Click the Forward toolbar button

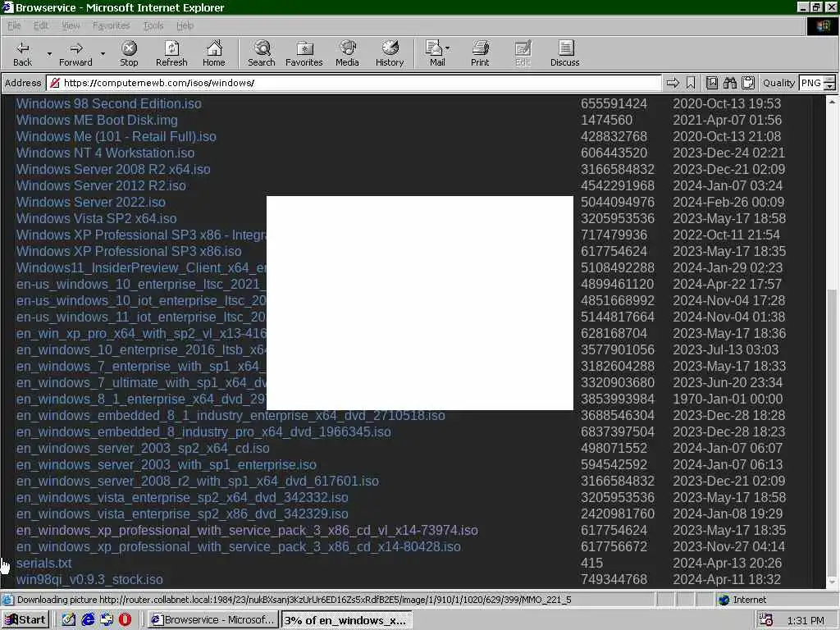click(x=75, y=53)
